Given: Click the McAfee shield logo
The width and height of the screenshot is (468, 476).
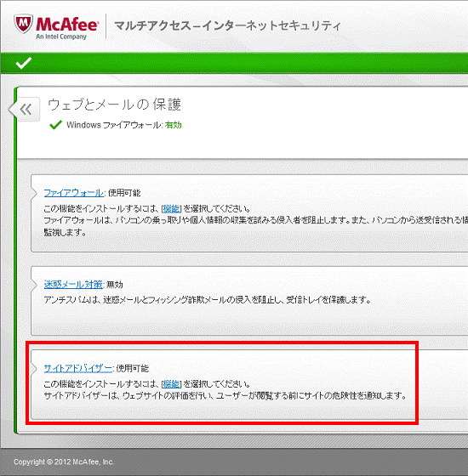Looking at the screenshot, I should click(x=24, y=25).
